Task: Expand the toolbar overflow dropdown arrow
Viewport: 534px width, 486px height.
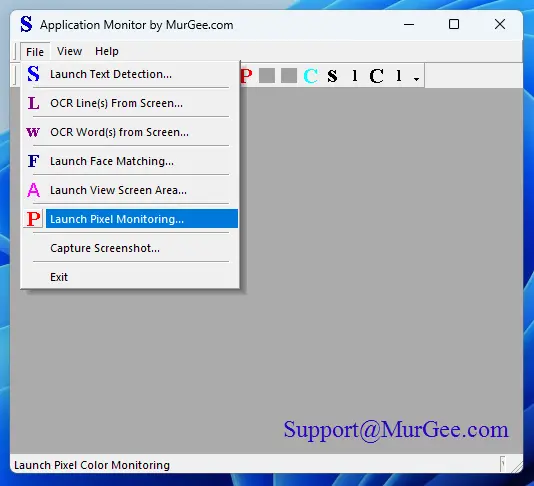Action: tap(416, 79)
